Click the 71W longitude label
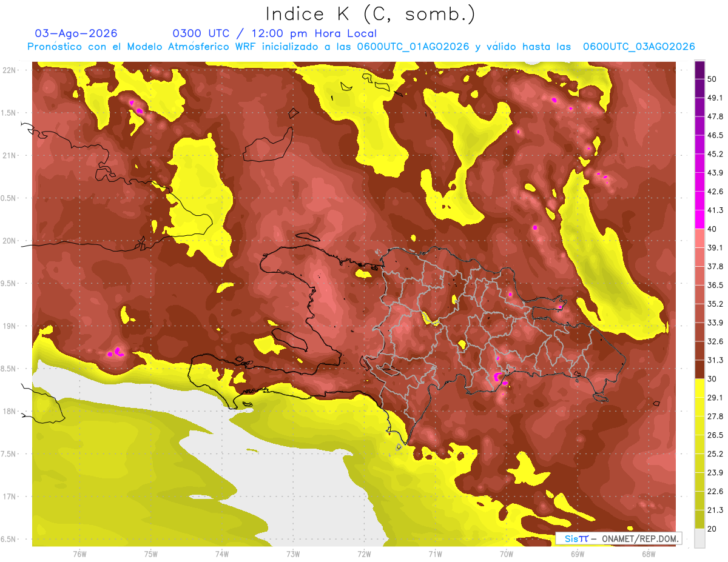The height and width of the screenshot is (562, 728). [435, 554]
